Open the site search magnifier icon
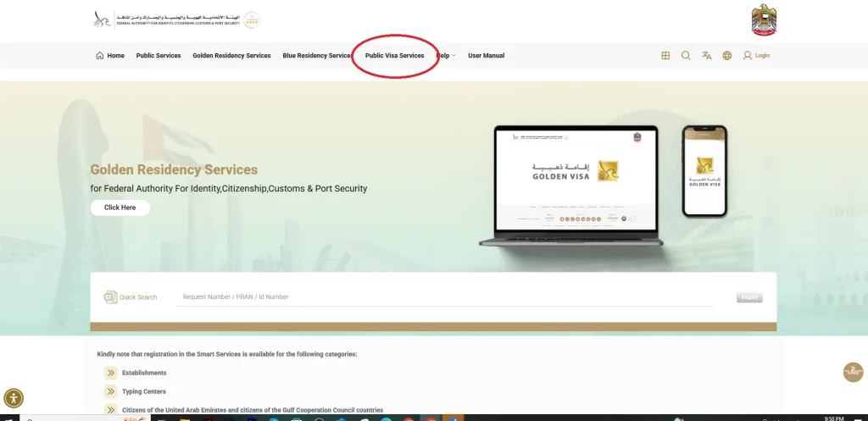 pos(686,55)
